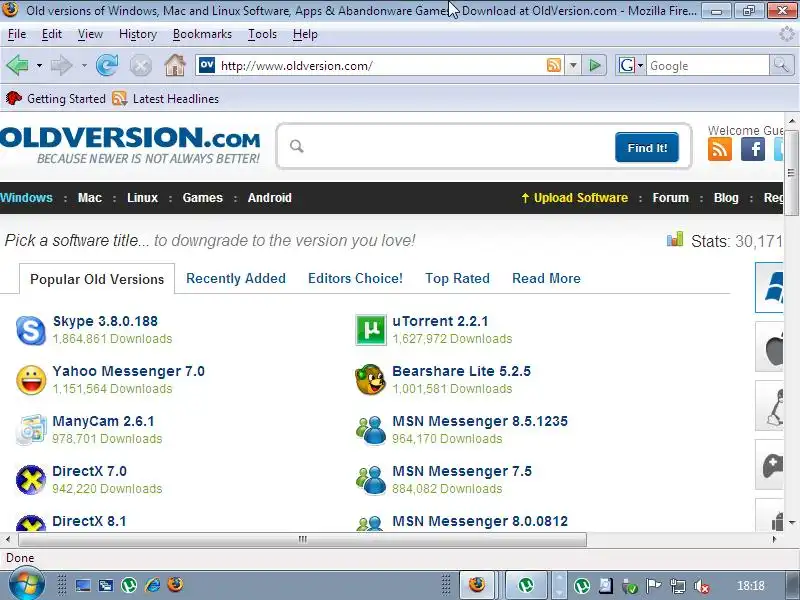Switch to the Recently Added tab

[236, 279]
